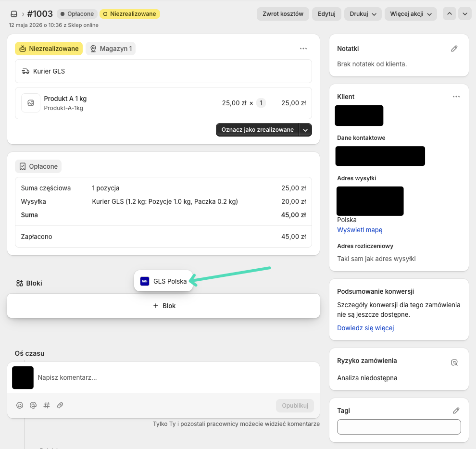Expand the fulfillment options arrow beside Oznacz jako zrealizowane
476x449 pixels.
(305, 130)
